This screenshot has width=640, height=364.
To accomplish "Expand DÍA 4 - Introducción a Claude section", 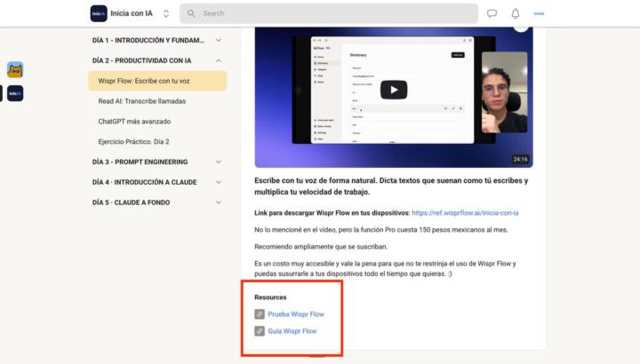I will [219, 182].
